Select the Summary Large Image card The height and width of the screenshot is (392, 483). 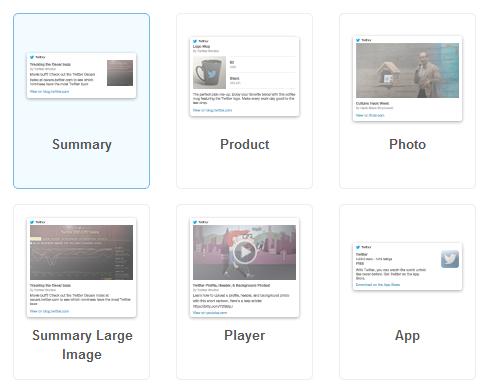point(81,292)
